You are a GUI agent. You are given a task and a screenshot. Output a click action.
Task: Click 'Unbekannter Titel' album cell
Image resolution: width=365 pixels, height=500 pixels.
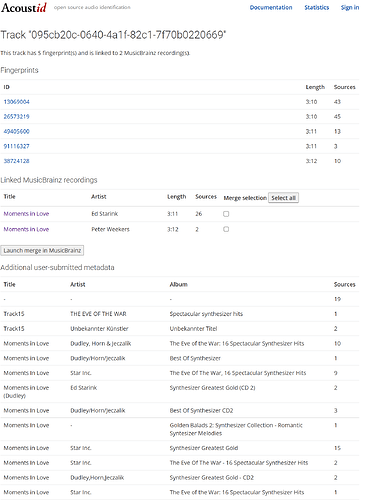click(193, 329)
